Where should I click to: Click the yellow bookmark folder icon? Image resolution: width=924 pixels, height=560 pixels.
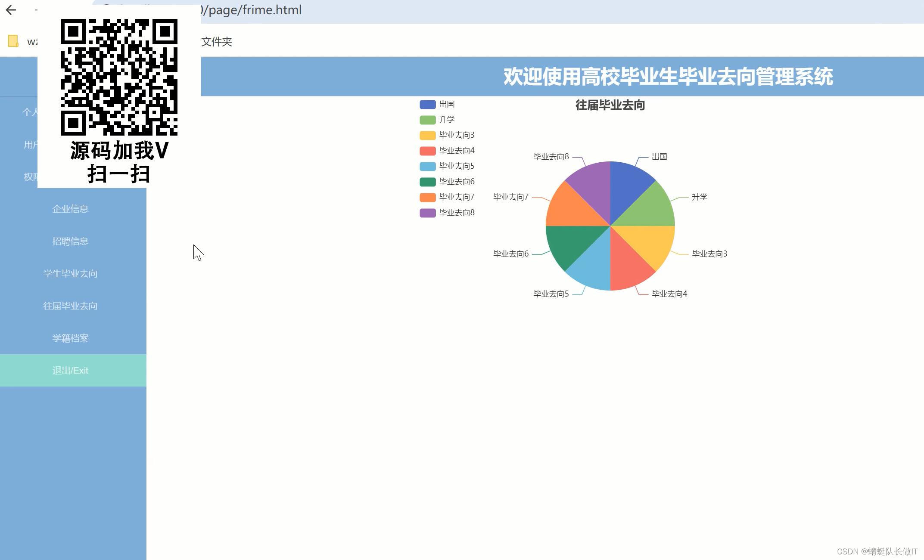13,41
